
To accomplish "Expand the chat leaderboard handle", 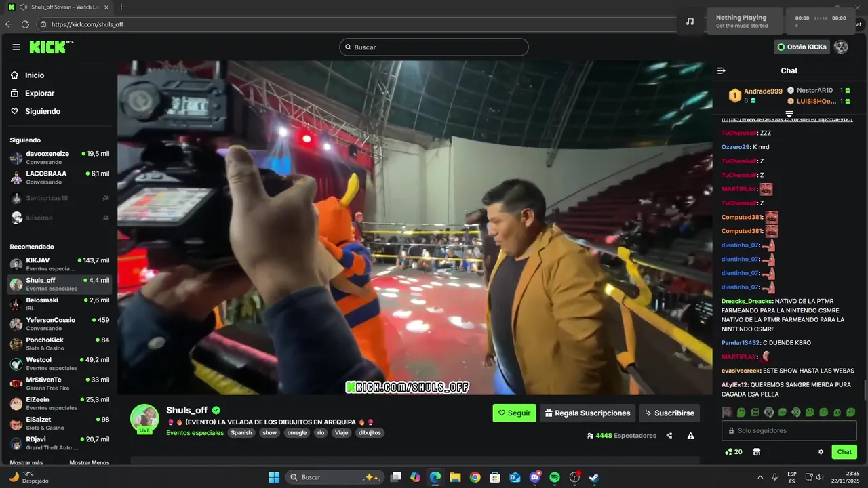I will 789,114.
